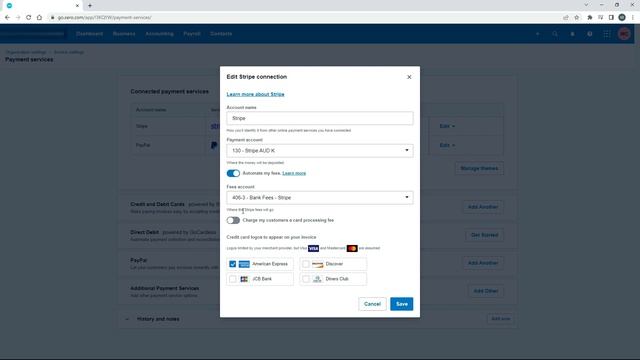Click Add Another for PayPal
This screenshot has height=360, width=640.
click(483, 263)
